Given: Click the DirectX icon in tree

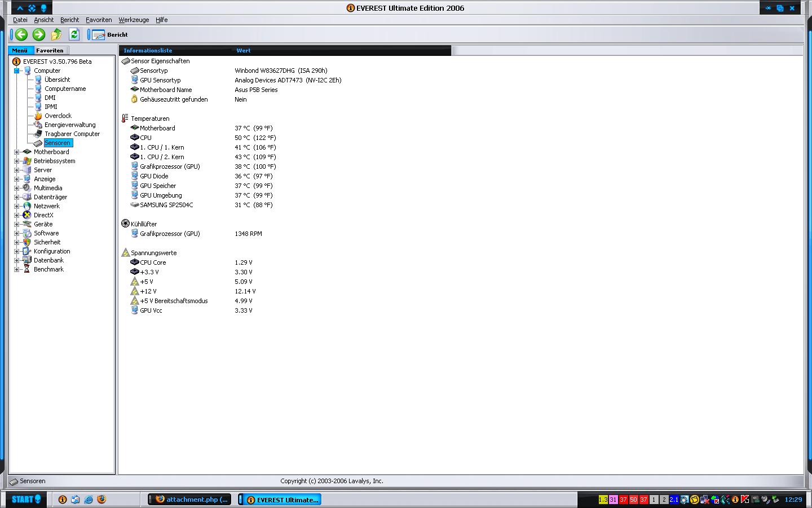Looking at the screenshot, I should (x=27, y=215).
